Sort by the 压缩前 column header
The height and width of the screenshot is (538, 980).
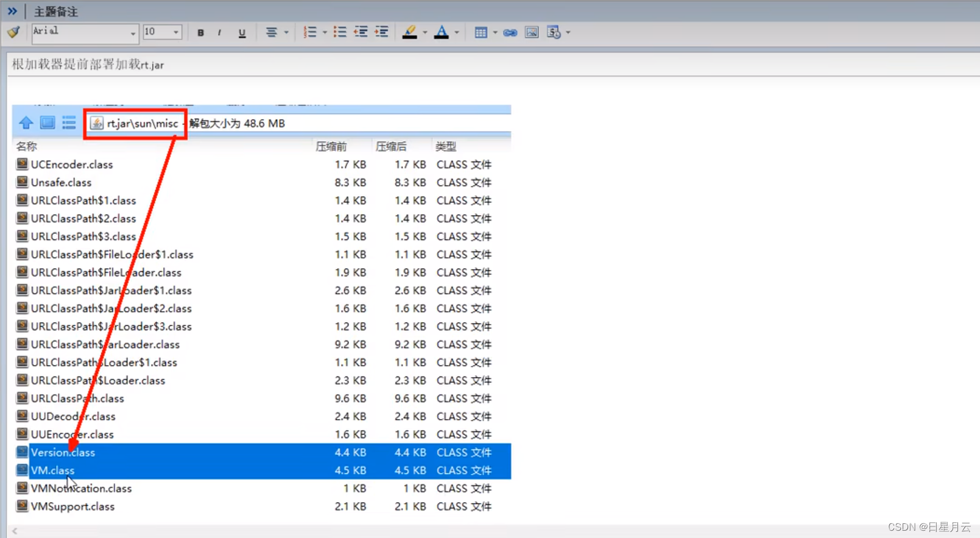tap(331, 146)
